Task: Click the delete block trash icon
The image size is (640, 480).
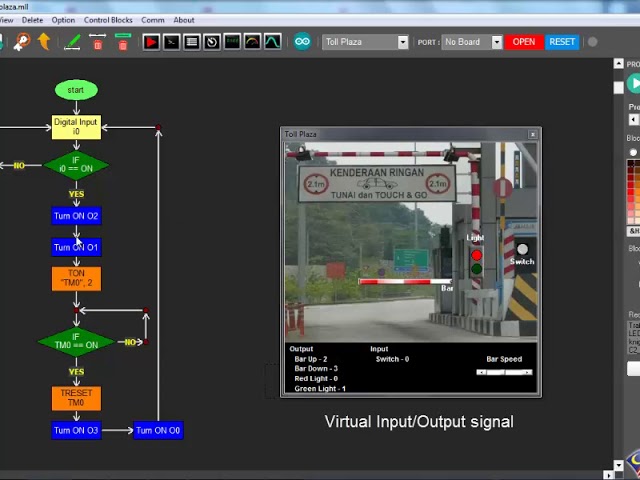Action: click(x=123, y=42)
